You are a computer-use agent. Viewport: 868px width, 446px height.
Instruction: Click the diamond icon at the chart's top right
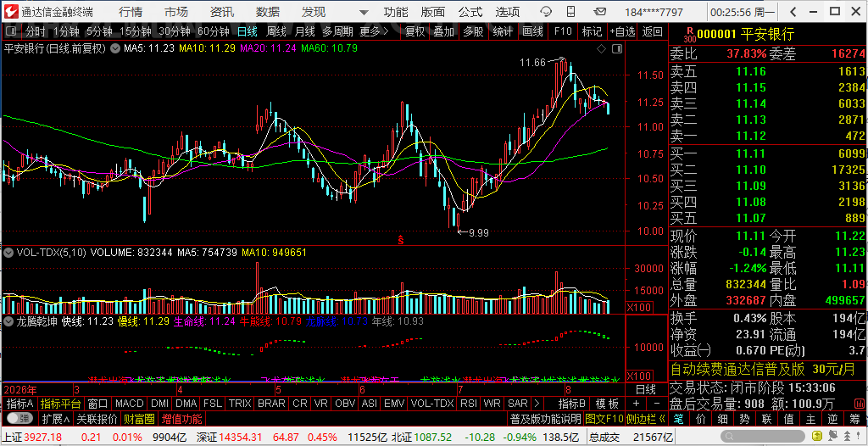pyautogui.click(x=602, y=49)
